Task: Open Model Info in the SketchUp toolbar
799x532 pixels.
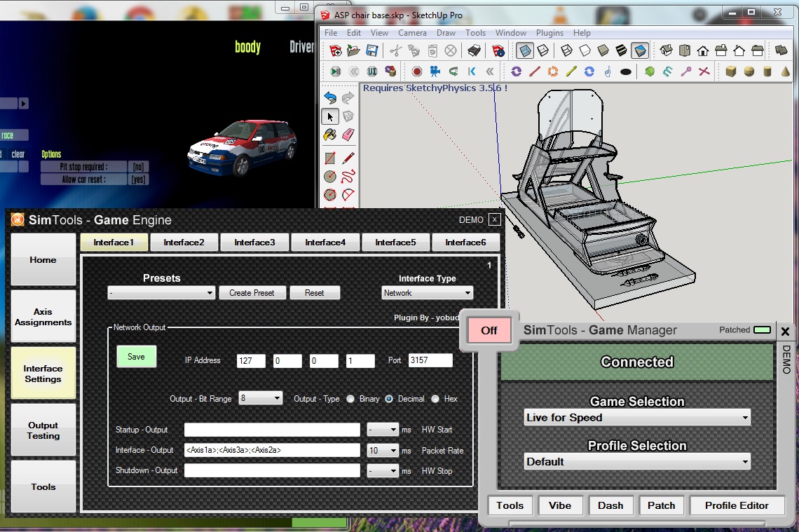Action: 498,50
